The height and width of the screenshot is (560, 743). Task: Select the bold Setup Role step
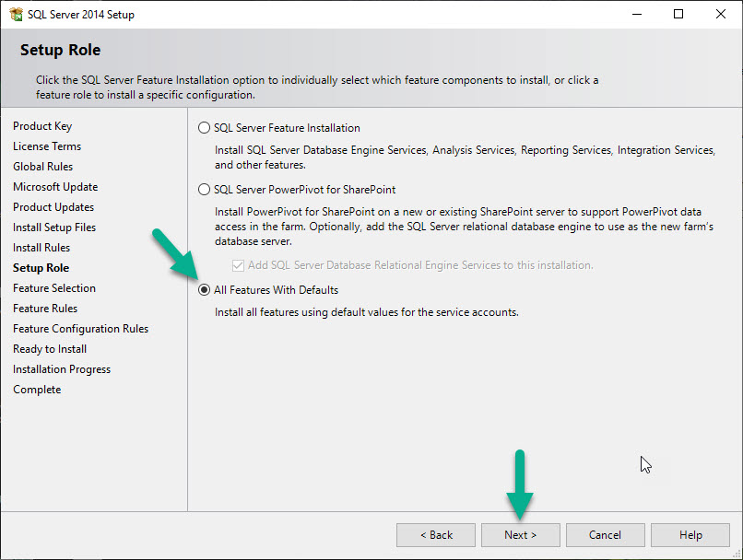click(41, 268)
